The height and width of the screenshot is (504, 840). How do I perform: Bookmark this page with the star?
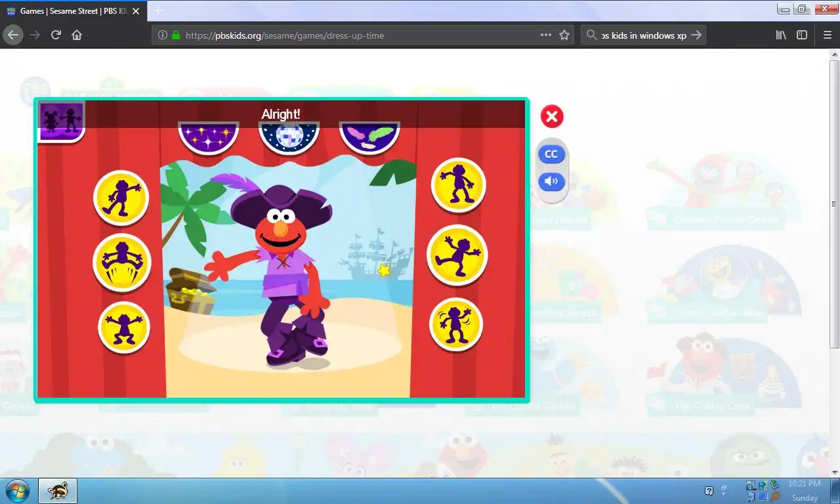coord(564,35)
